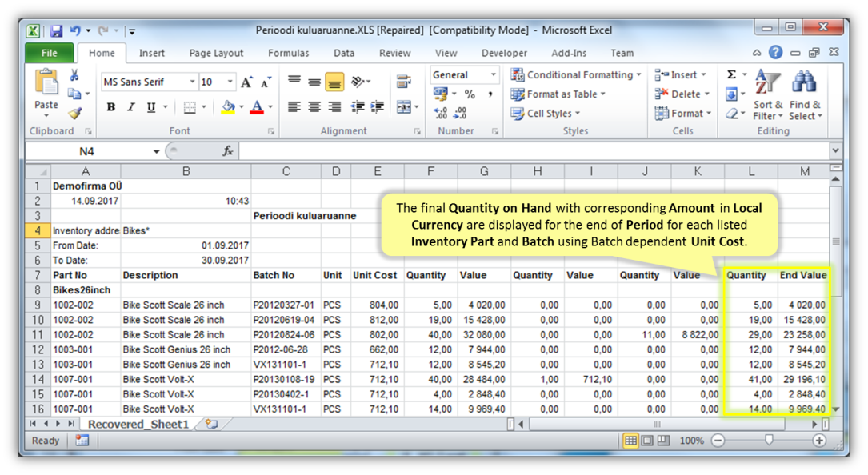Click the Increase Decimal icon
Viewport: 868px width, 475px height.
441,113
